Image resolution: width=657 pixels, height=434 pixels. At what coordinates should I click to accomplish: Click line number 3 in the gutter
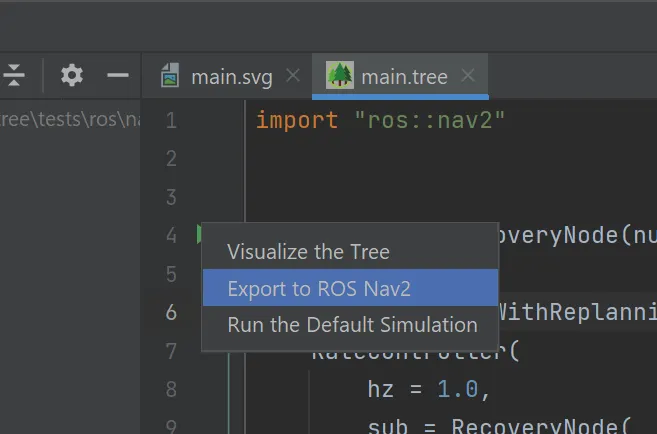tap(171, 197)
